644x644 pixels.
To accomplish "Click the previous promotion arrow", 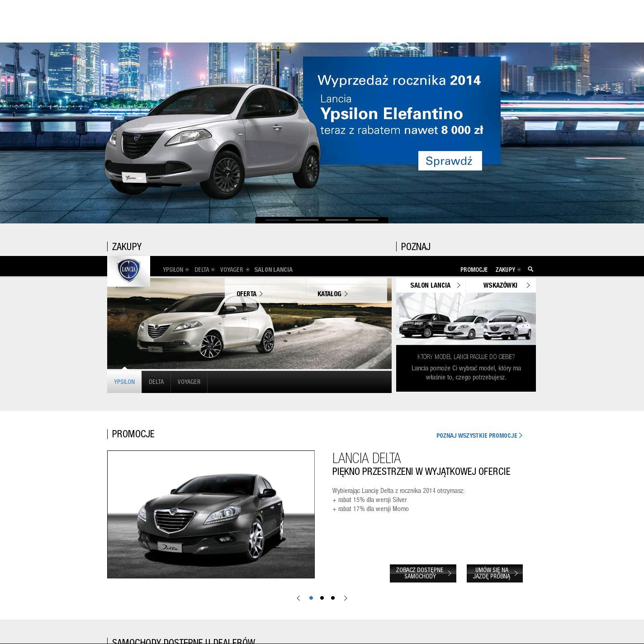I will pos(298,598).
